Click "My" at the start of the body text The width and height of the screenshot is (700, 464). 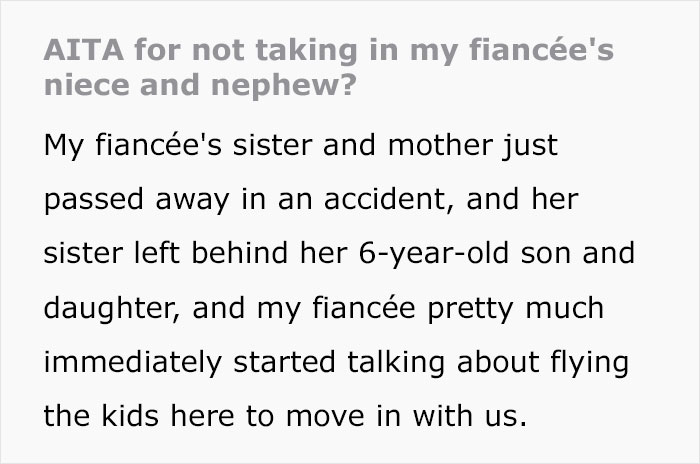coord(63,146)
